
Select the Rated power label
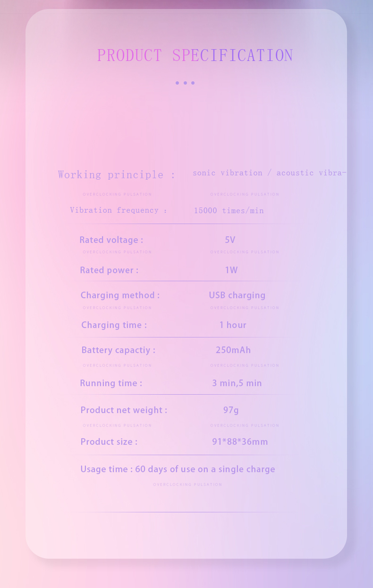click(109, 270)
